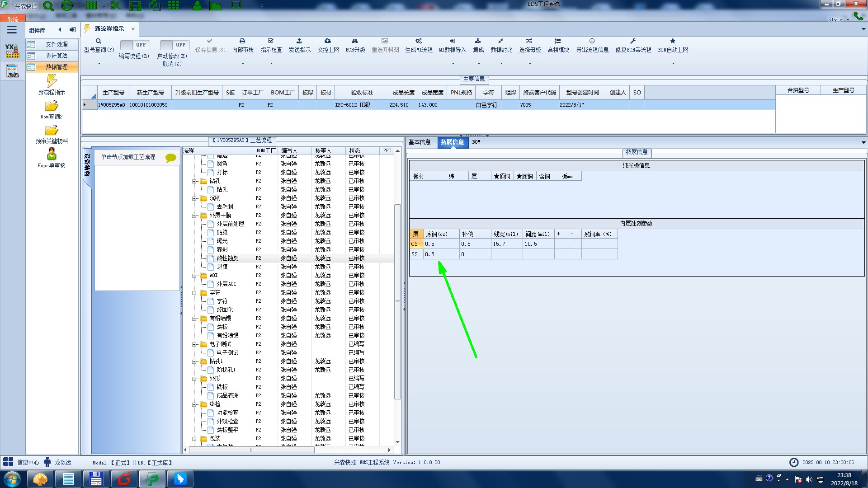Image resolution: width=868 pixels, height=488 pixels.
Task: Toggle the 自动修改 OFF switch
Action: pos(174,45)
